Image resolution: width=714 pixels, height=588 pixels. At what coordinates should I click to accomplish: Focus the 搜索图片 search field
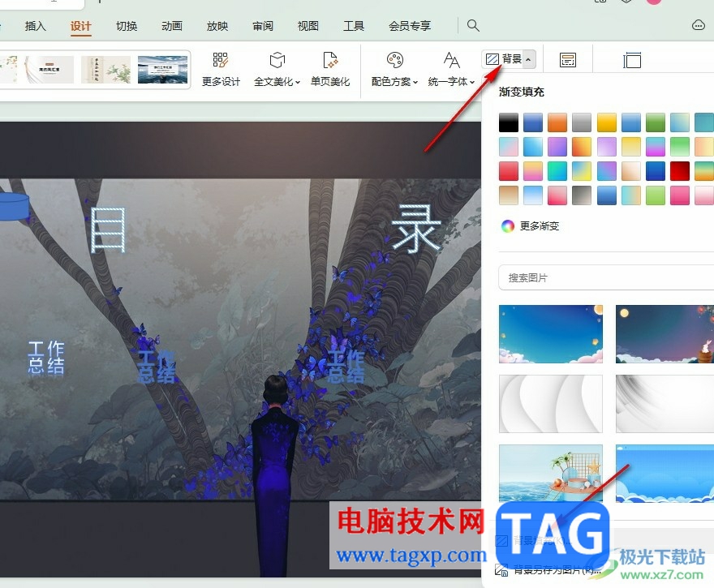click(606, 277)
